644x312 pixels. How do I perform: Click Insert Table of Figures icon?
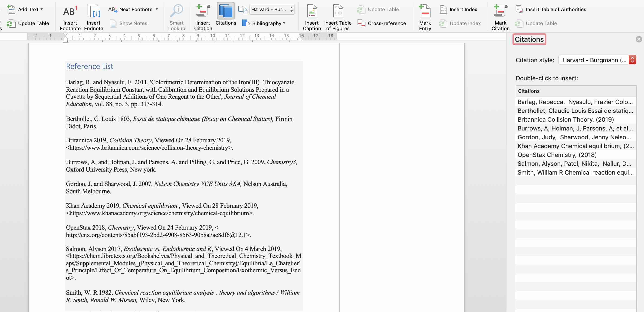click(338, 11)
